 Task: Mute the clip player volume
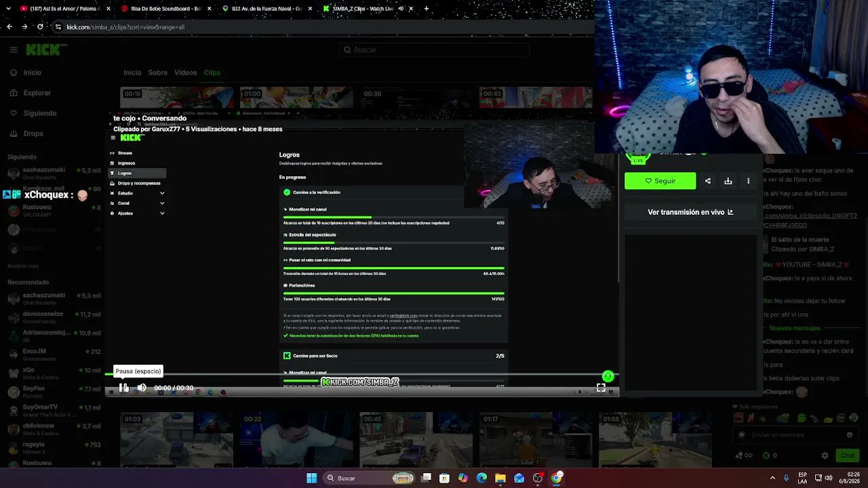point(142,388)
